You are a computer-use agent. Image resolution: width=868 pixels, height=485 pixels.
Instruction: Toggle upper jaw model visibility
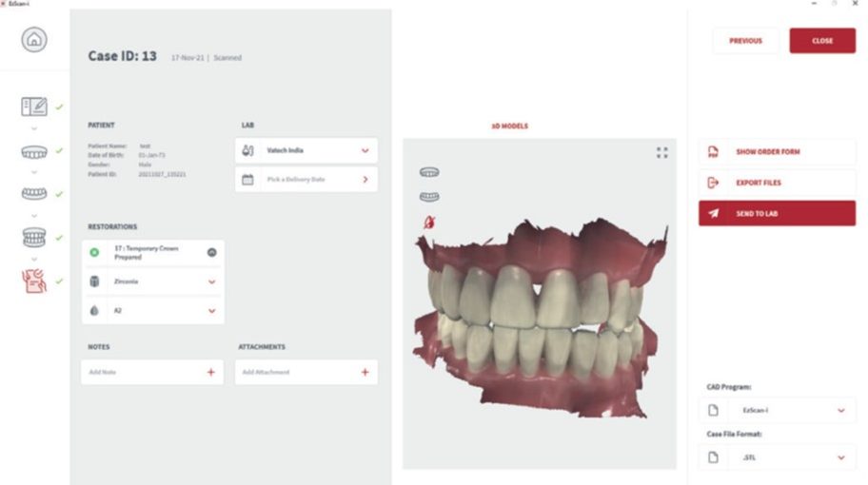429,172
